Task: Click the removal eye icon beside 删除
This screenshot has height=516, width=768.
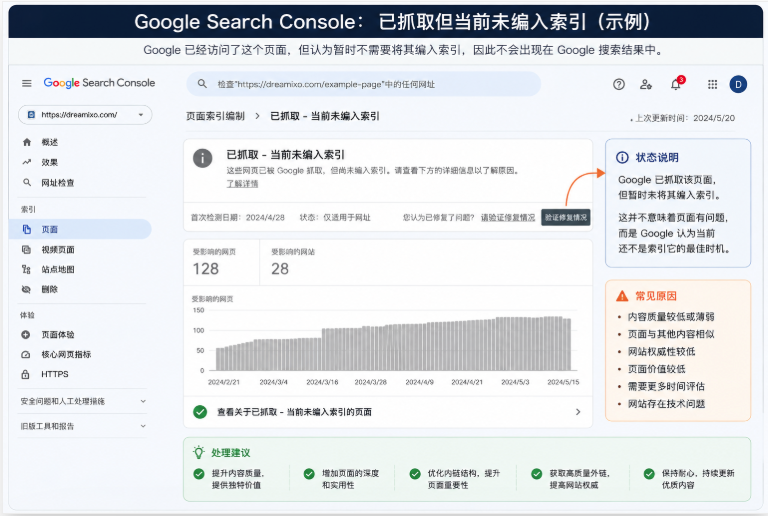Action: coord(26,289)
